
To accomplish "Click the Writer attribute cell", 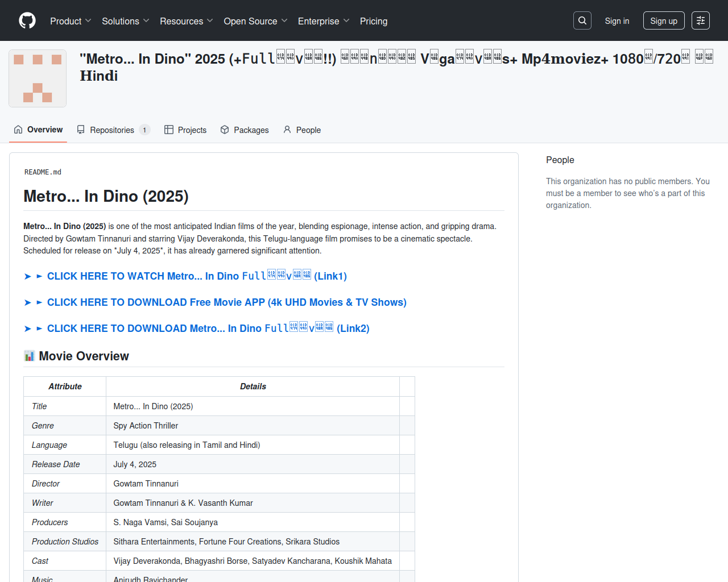I will (x=65, y=503).
